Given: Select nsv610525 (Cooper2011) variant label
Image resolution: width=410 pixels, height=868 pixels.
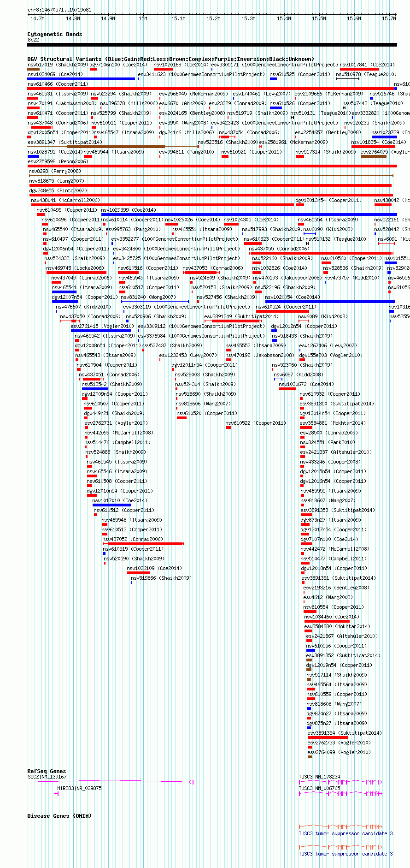Looking at the screenshot, I should (x=300, y=74).
